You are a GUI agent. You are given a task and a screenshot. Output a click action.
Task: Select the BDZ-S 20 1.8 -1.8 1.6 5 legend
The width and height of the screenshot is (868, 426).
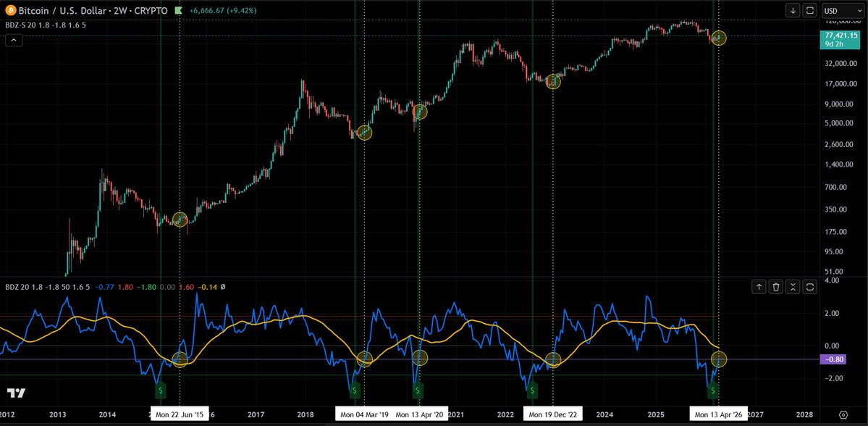46,25
